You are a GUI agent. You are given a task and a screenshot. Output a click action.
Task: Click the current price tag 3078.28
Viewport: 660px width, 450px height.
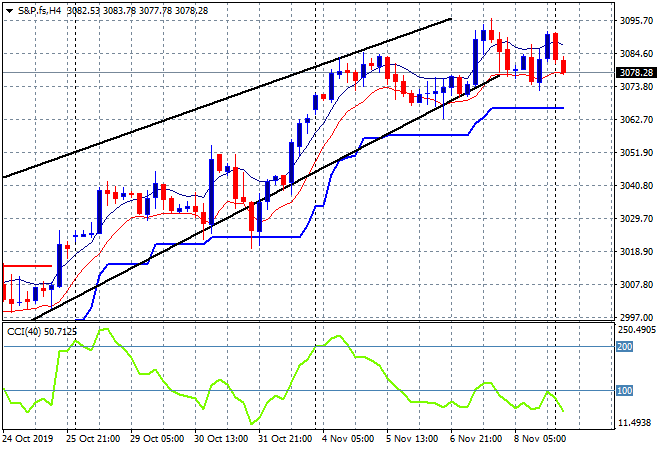tap(637, 73)
